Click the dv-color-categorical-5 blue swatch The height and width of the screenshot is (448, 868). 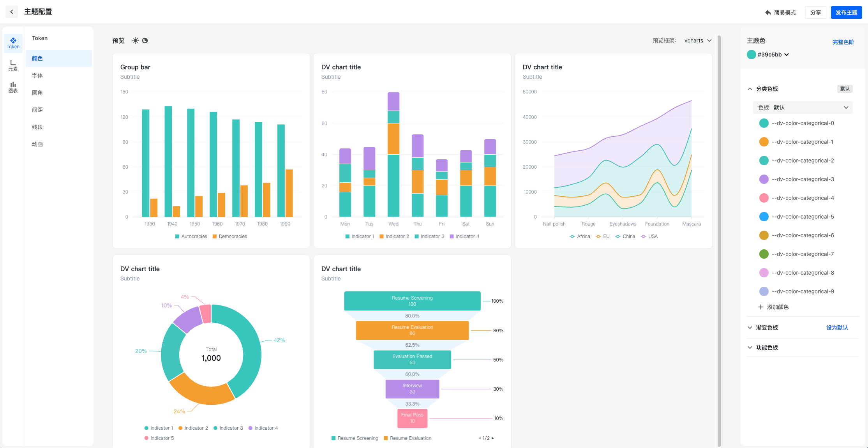pos(764,217)
